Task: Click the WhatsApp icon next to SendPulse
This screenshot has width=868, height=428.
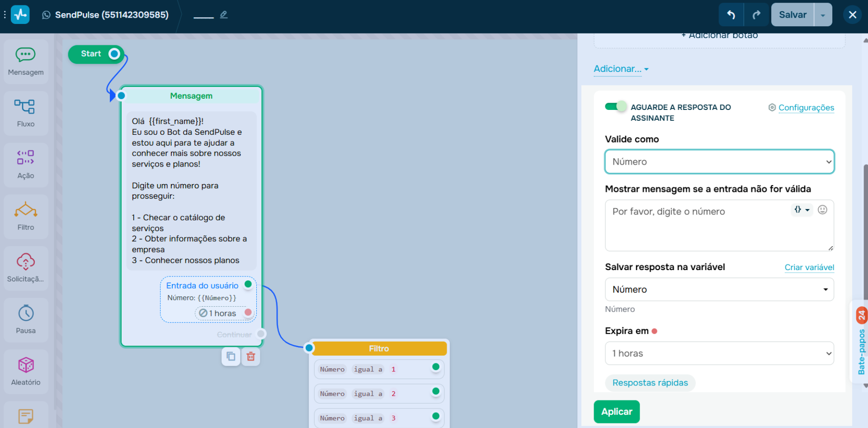Action: point(46,15)
